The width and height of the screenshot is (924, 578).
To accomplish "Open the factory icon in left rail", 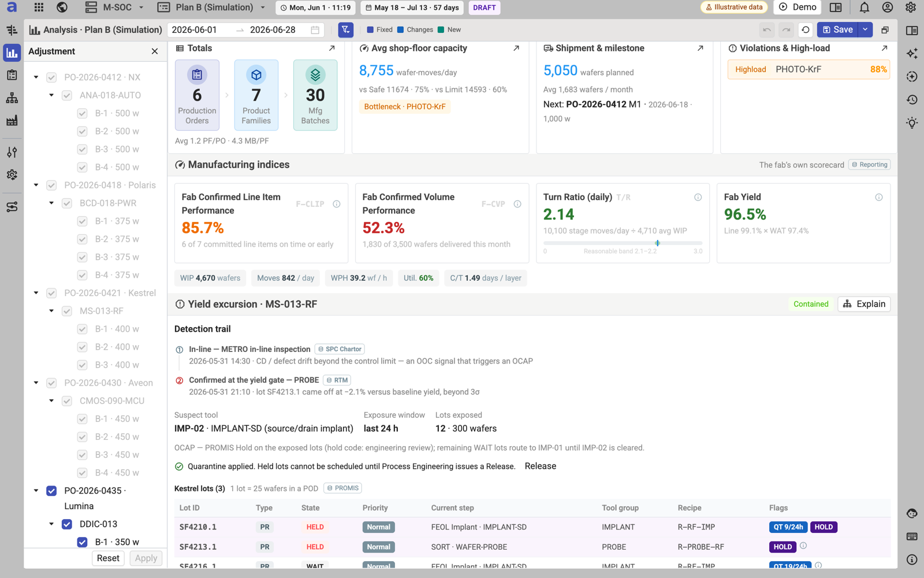I will point(12,120).
